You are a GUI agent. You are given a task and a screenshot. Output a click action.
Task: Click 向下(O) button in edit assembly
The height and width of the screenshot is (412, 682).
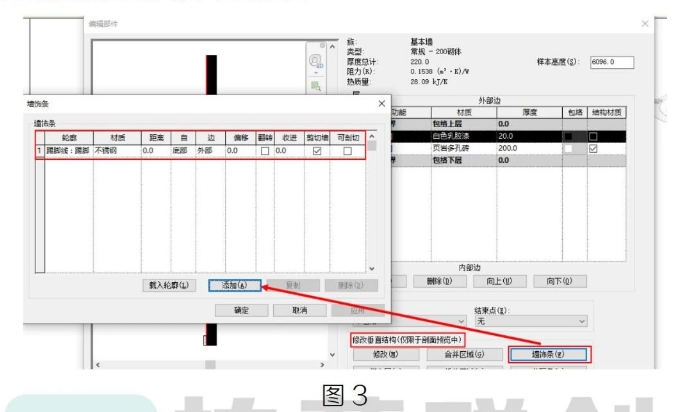tap(560, 281)
